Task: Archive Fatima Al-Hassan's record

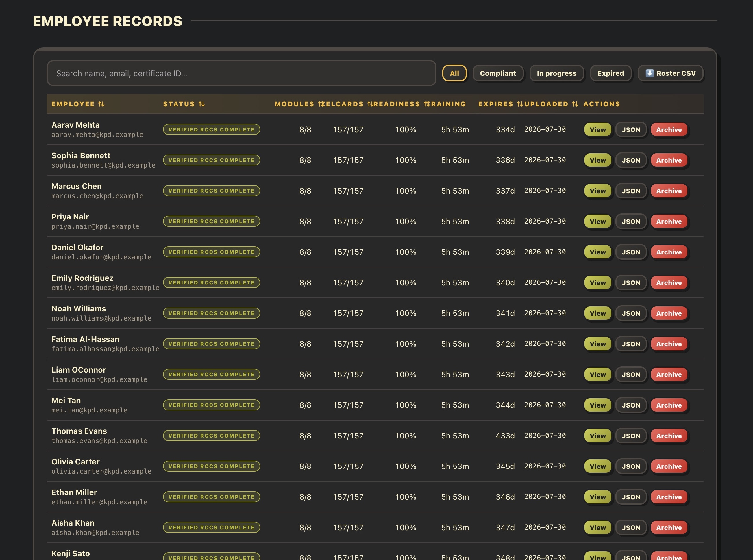Action: (x=669, y=344)
